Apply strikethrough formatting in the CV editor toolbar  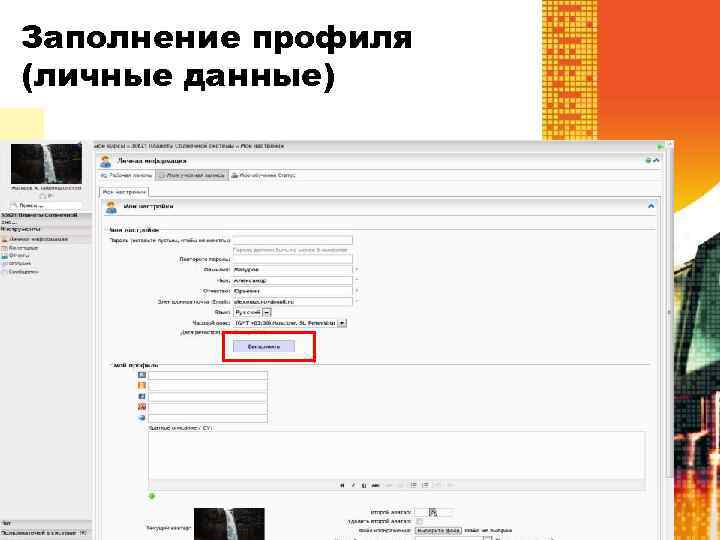pyautogui.click(x=376, y=485)
